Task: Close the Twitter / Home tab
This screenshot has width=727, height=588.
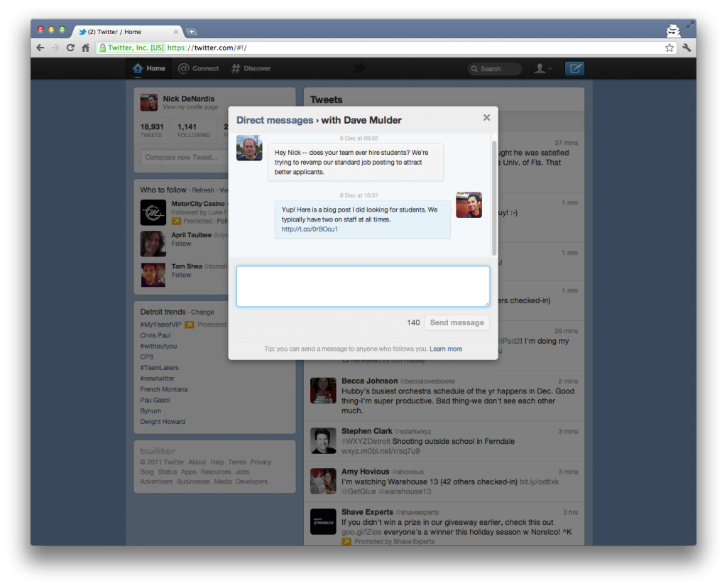Action: [176, 32]
